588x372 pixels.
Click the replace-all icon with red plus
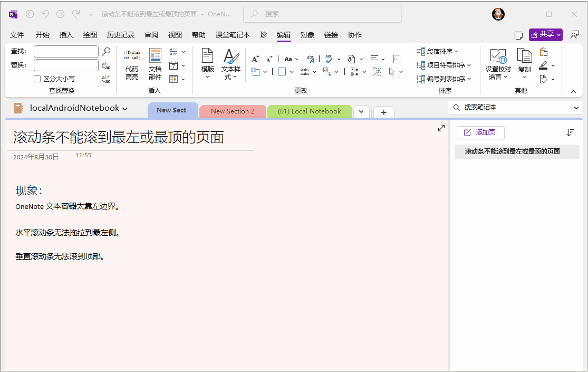(106, 79)
